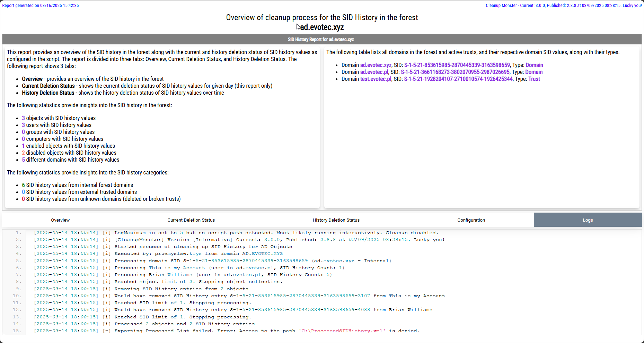This screenshot has width=644, height=343.
Task: Click the Cleanup Monster version notice
Action: pyautogui.click(x=563, y=6)
